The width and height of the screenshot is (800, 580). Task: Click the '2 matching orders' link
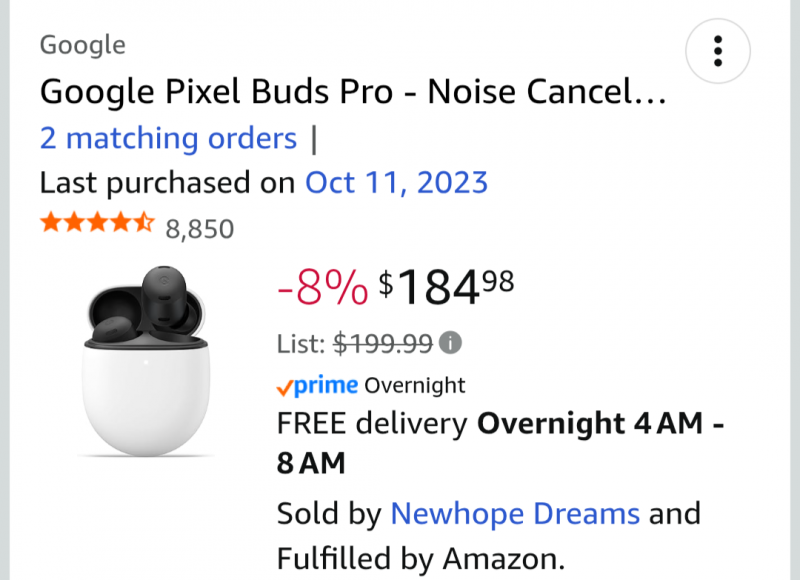click(168, 138)
